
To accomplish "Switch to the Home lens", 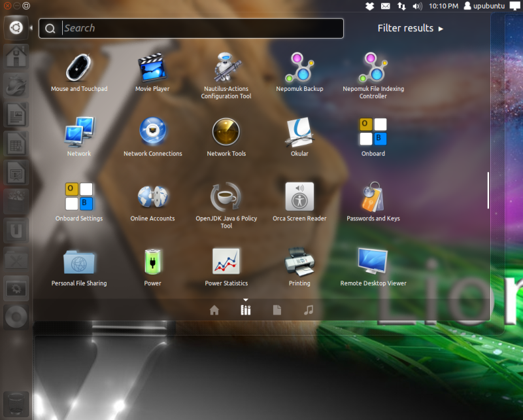I will (214, 310).
